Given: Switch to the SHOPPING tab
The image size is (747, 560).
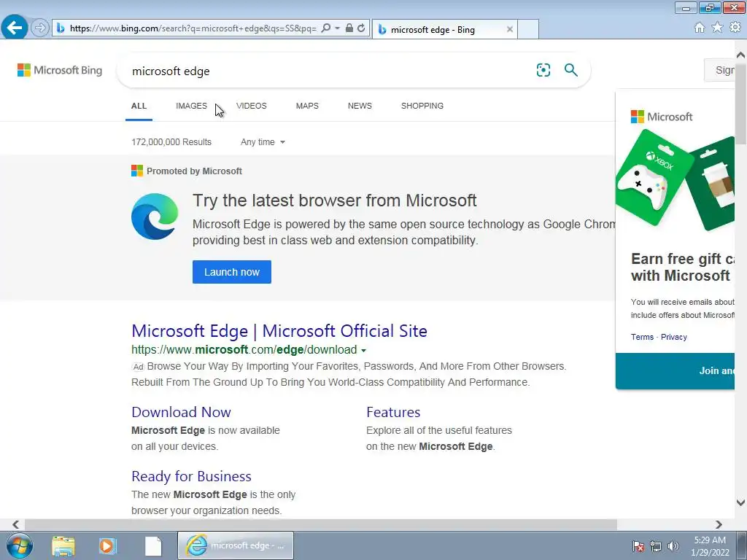Looking at the screenshot, I should (x=422, y=106).
